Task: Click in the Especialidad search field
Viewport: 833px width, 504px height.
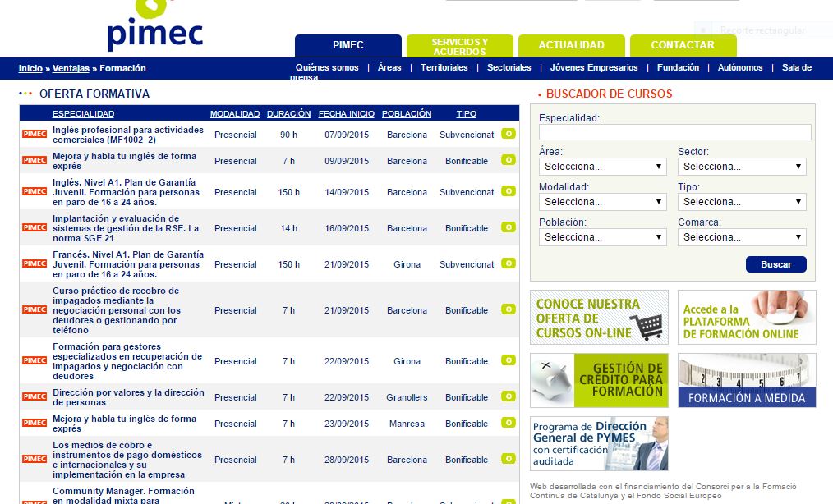Action: pos(674,131)
